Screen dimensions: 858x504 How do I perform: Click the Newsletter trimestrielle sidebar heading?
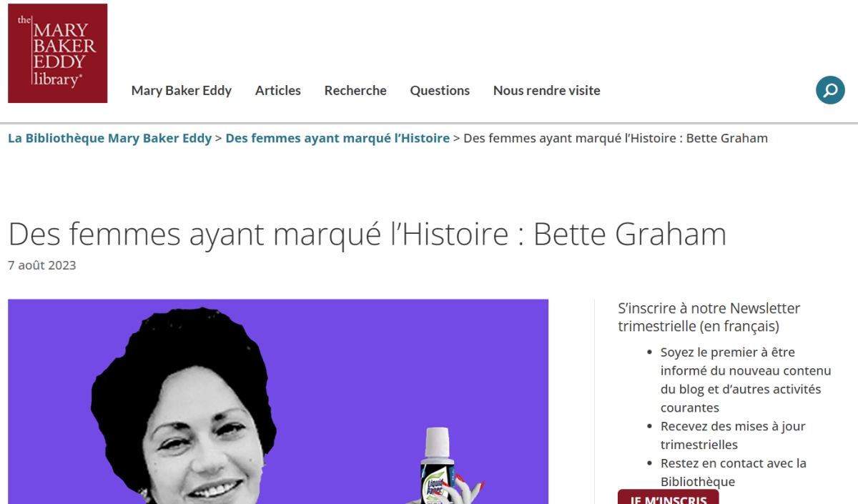coord(709,317)
